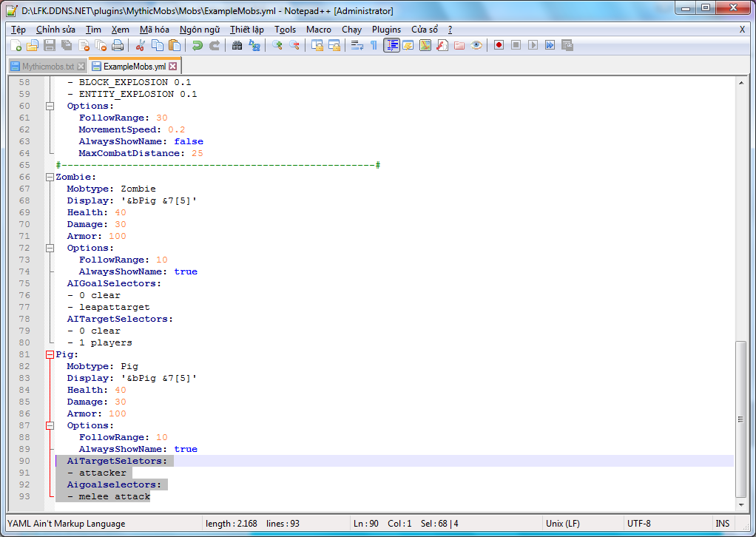Close the ExampleMobs.yml tab

coord(173,67)
